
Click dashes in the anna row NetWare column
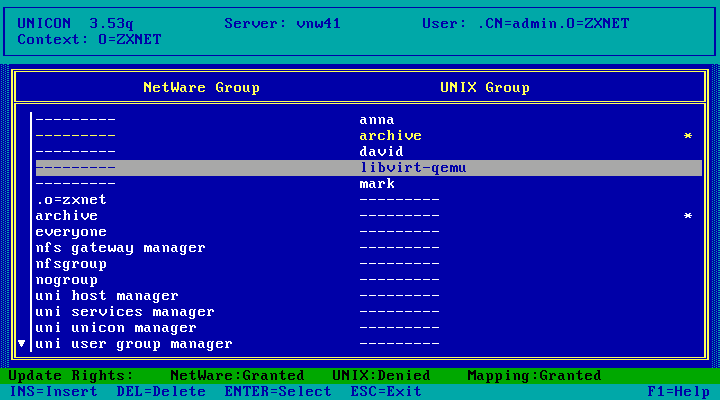coord(76,120)
